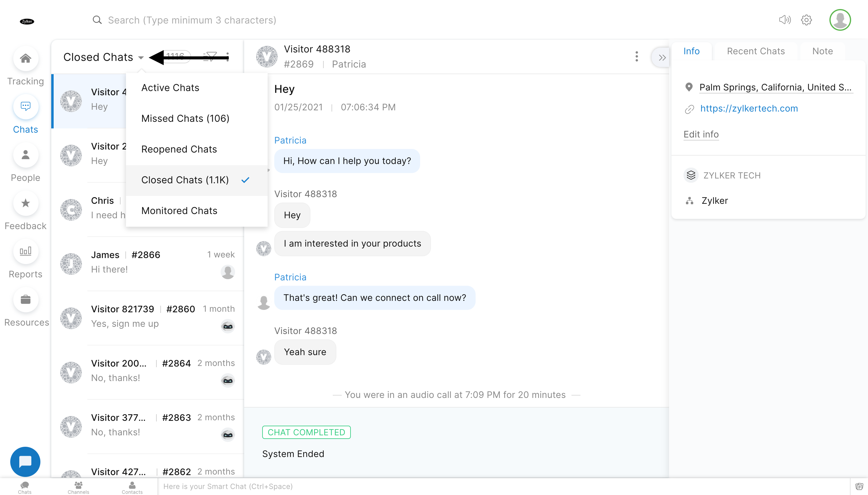Image resolution: width=868 pixels, height=495 pixels.
Task: Open the Reports chart icon
Action: coord(26,252)
